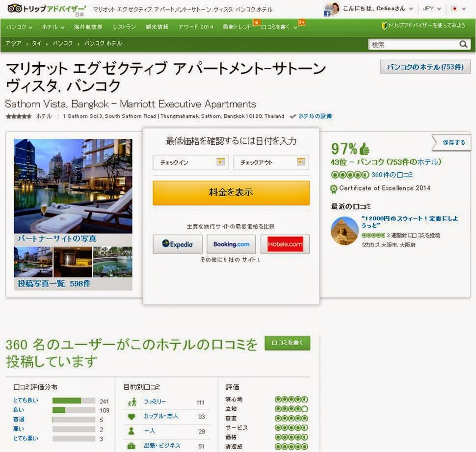Screen dimensions: 476x452
Task: Click Celina's profile picture
Action: [332, 9]
